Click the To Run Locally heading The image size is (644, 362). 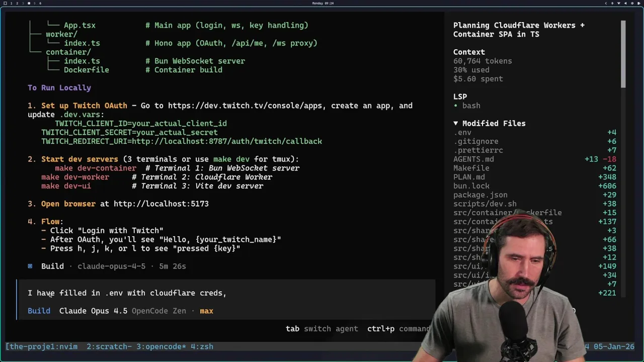(59, 87)
